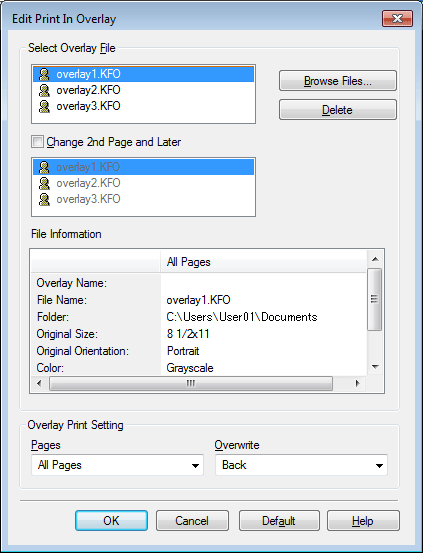
Task: Delete the selected overlay file
Action: (x=338, y=110)
